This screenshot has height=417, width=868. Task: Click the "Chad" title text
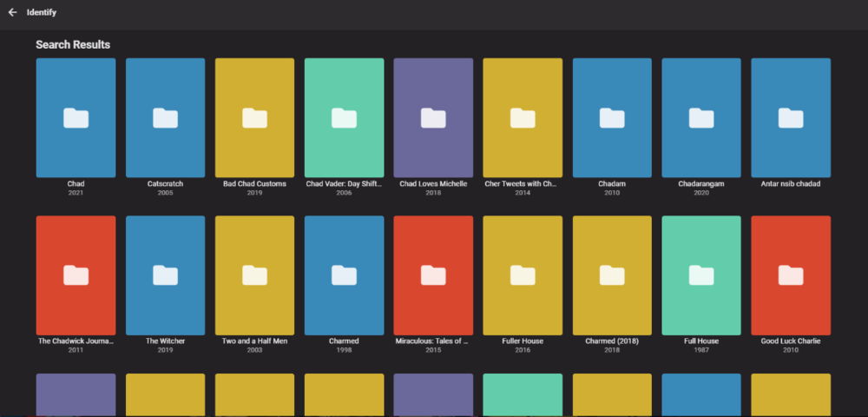tap(76, 184)
